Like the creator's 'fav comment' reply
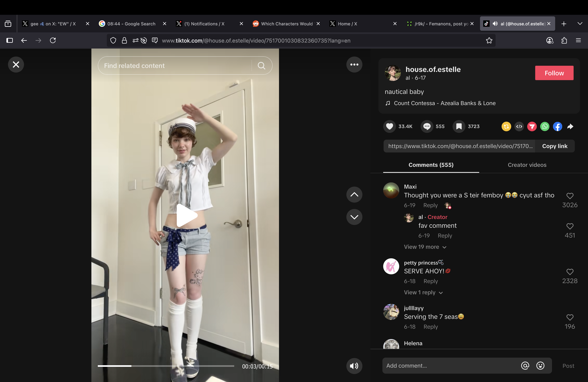The height and width of the screenshot is (382, 588). point(570,226)
